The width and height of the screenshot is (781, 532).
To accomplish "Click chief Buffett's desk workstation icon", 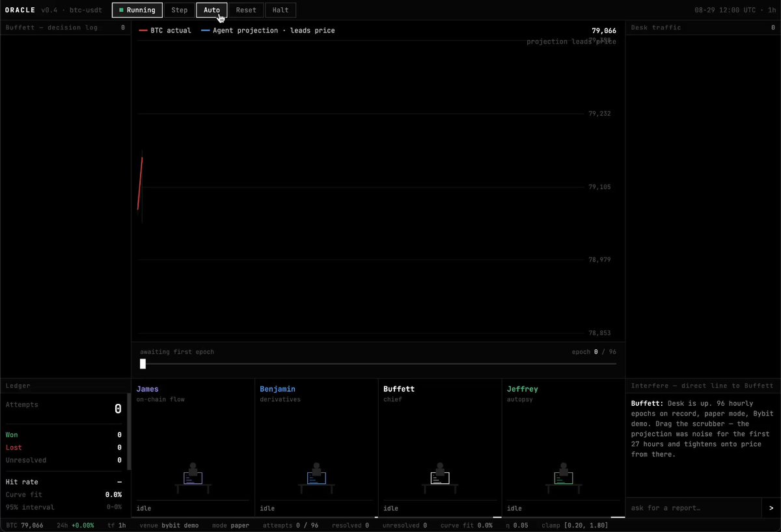I will (x=440, y=478).
